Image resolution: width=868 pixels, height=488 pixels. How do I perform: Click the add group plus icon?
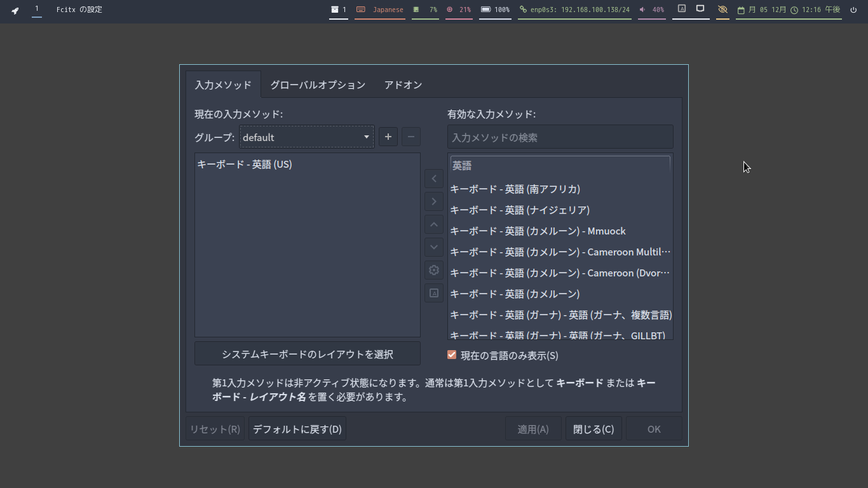(388, 137)
